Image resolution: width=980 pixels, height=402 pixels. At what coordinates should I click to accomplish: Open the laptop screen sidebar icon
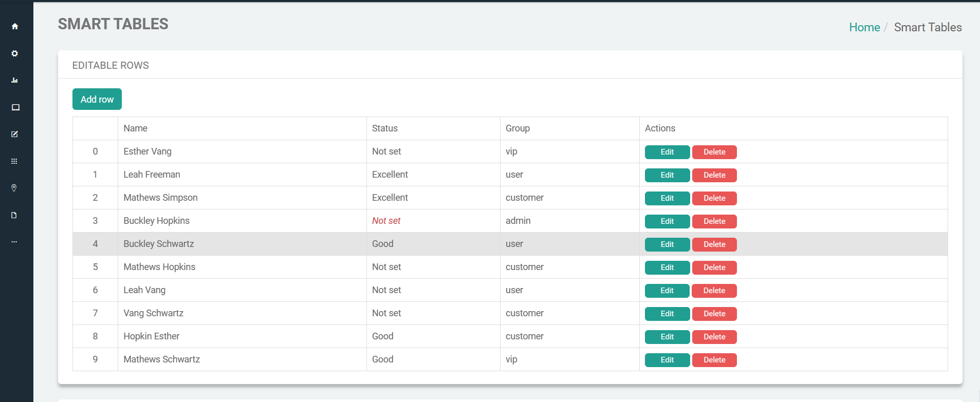click(15, 107)
